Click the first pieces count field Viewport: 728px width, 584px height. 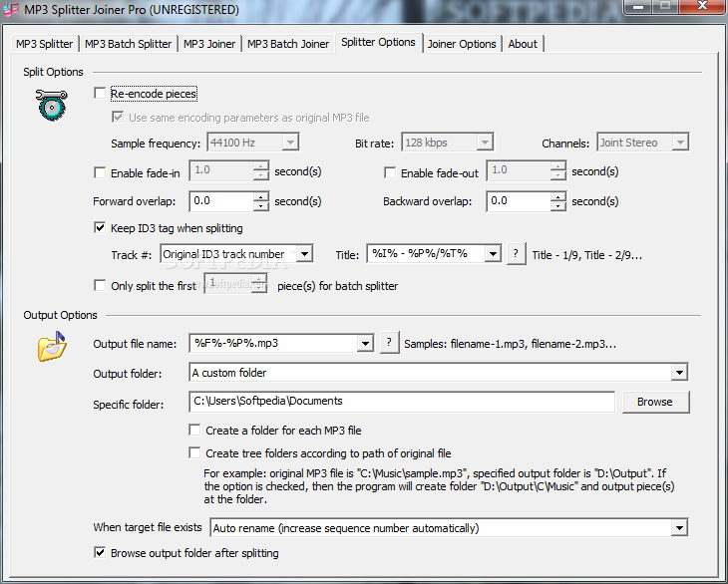point(229,283)
